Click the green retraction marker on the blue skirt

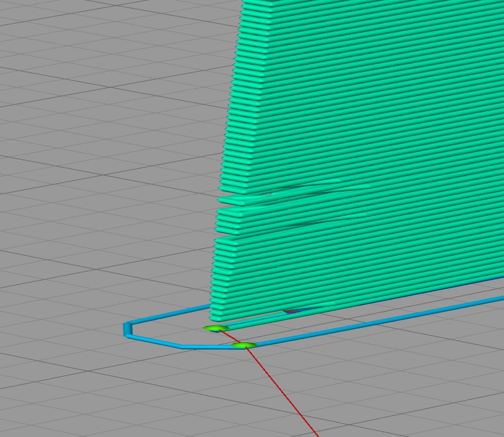click(245, 345)
